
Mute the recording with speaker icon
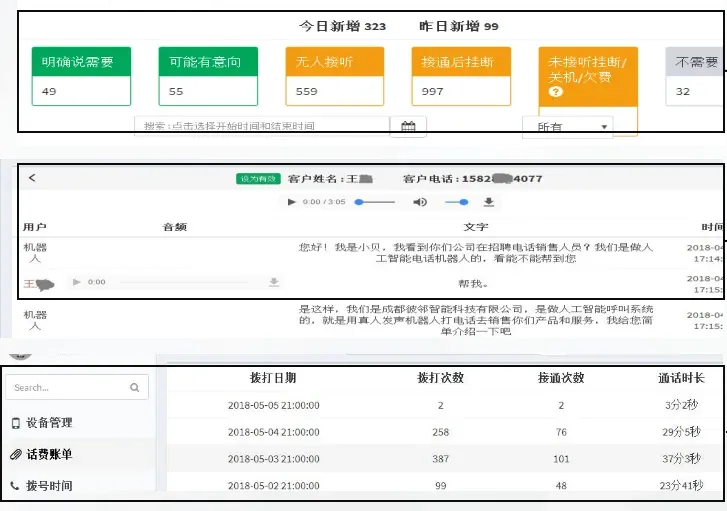(x=420, y=202)
